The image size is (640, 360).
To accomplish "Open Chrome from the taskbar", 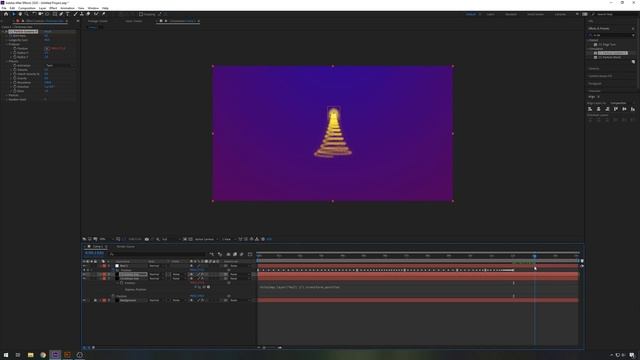I will [x=43, y=355].
